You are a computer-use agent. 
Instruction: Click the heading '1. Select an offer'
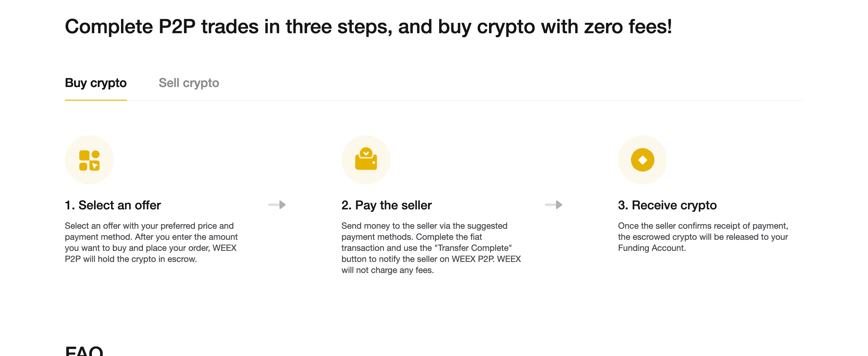click(113, 205)
